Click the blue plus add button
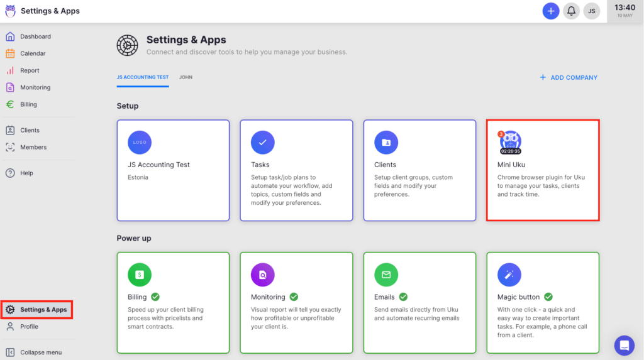The width and height of the screenshot is (644, 360). [x=550, y=11]
